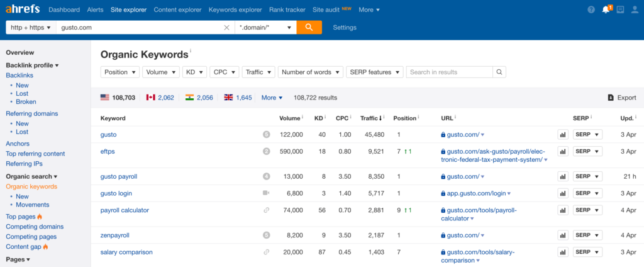644x267 pixels.
Task: Select the Canada flag filter
Action: tap(151, 98)
